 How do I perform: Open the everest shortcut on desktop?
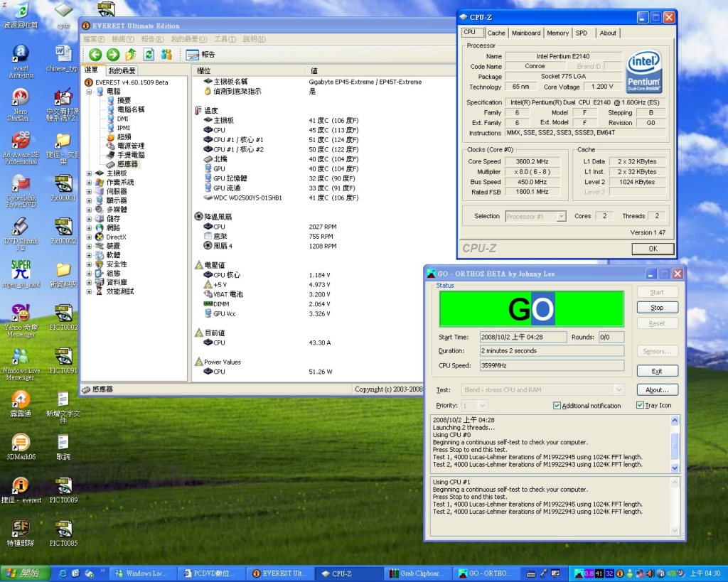click(21, 490)
